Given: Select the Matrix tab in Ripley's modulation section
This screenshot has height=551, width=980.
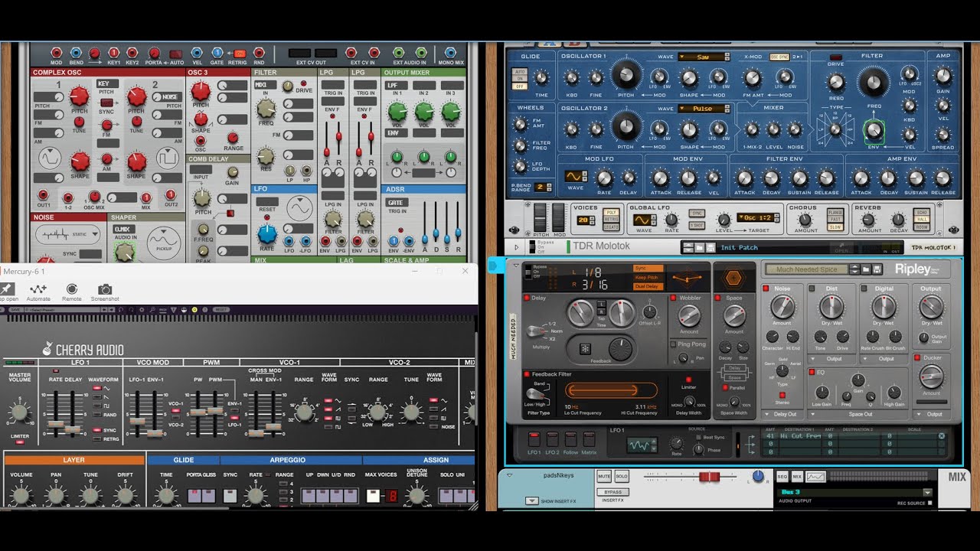Looking at the screenshot, I should click(589, 439).
